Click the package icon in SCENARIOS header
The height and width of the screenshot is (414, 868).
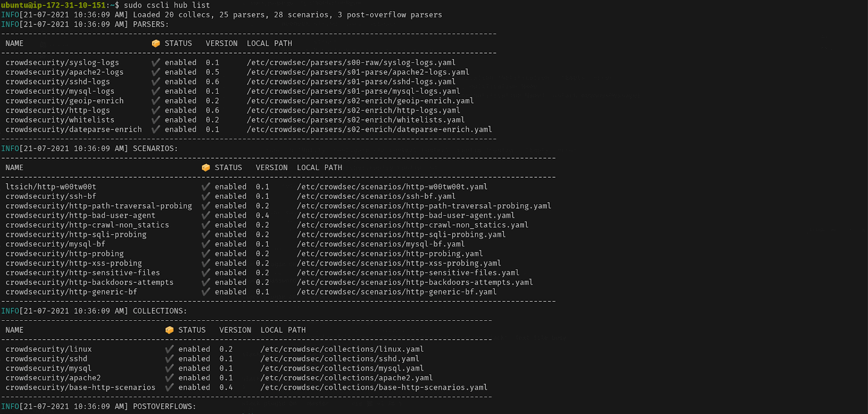coord(206,168)
